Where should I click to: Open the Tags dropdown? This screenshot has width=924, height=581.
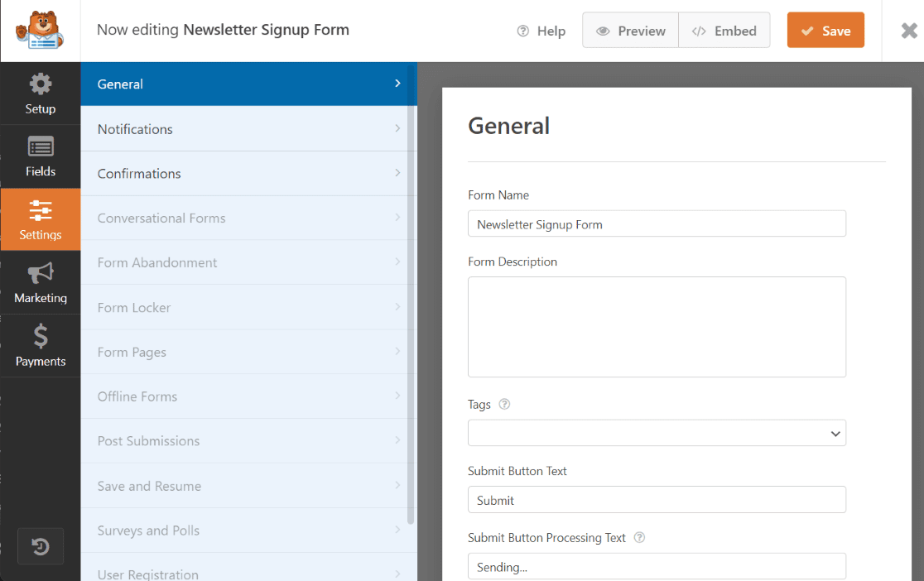click(x=657, y=432)
